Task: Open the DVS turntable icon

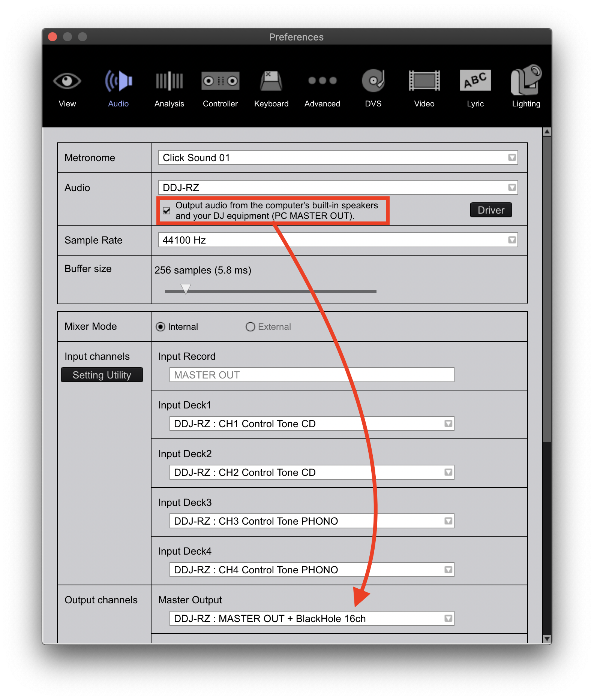Action: [373, 81]
